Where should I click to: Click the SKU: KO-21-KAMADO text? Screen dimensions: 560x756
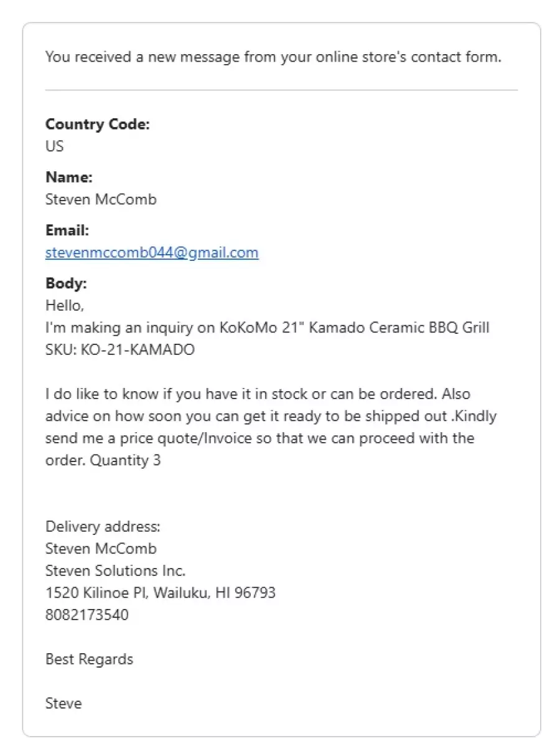tap(120, 350)
